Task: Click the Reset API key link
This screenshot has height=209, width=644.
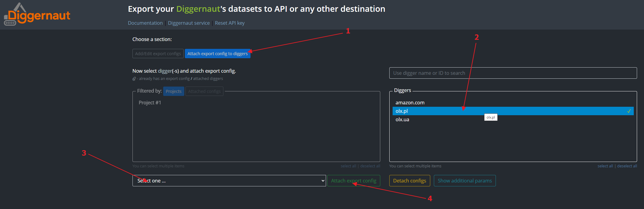Action: click(x=230, y=23)
